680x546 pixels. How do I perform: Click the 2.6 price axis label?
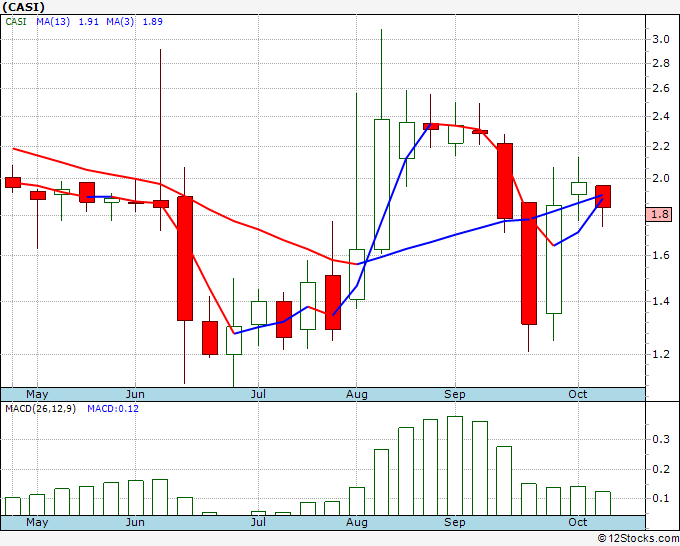click(x=661, y=88)
